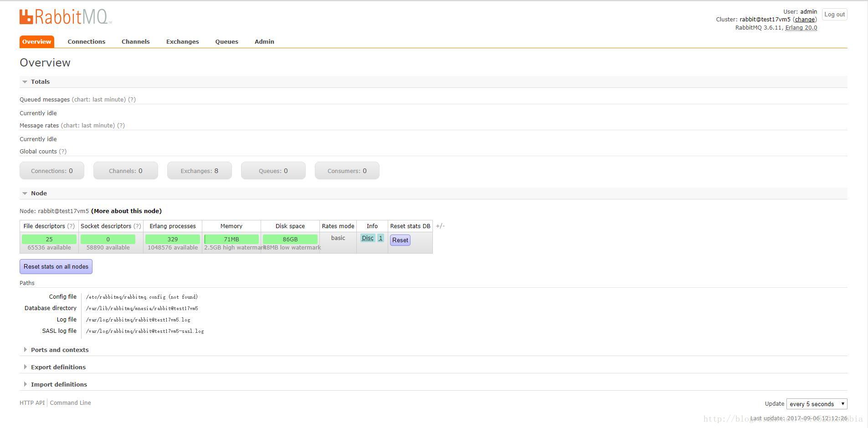
Task: Select the SASL log file path
Action: click(x=145, y=331)
